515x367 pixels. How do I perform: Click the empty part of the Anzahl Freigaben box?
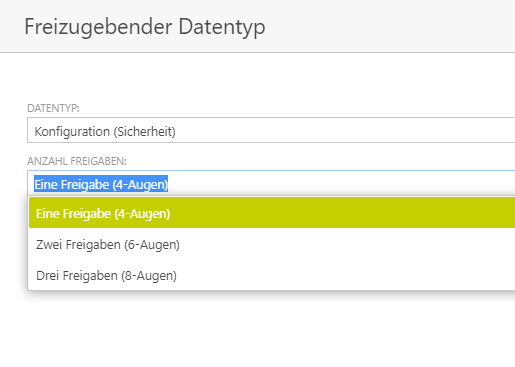click(x=342, y=183)
